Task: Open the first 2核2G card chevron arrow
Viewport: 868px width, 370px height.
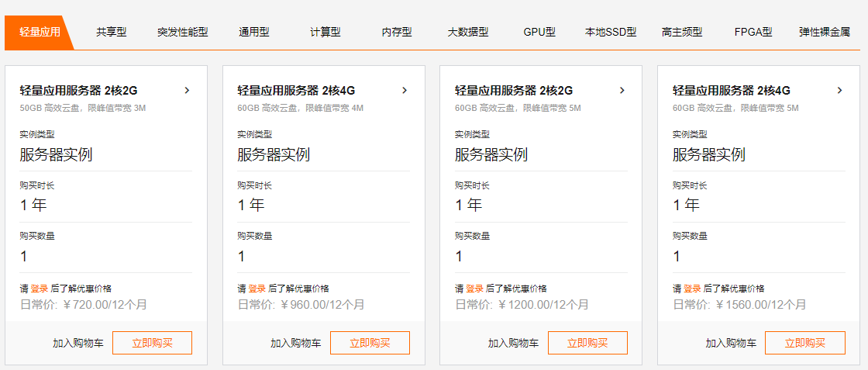Action: [187, 90]
